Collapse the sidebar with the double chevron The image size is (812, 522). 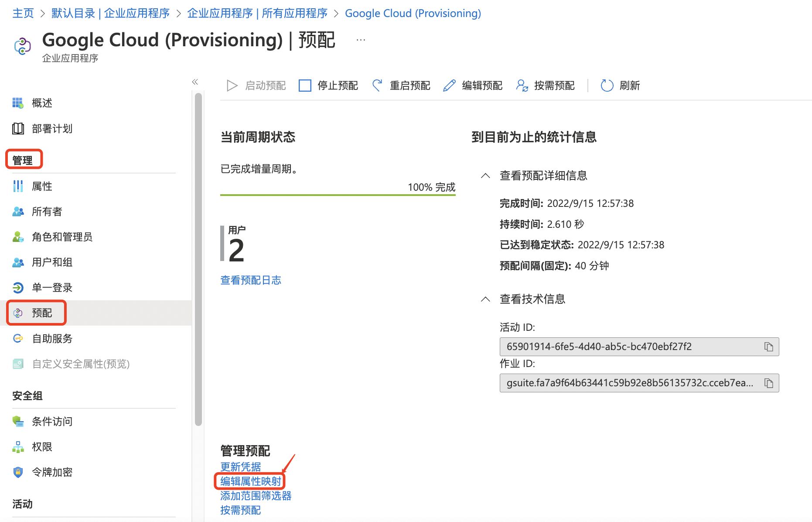pyautogui.click(x=195, y=82)
